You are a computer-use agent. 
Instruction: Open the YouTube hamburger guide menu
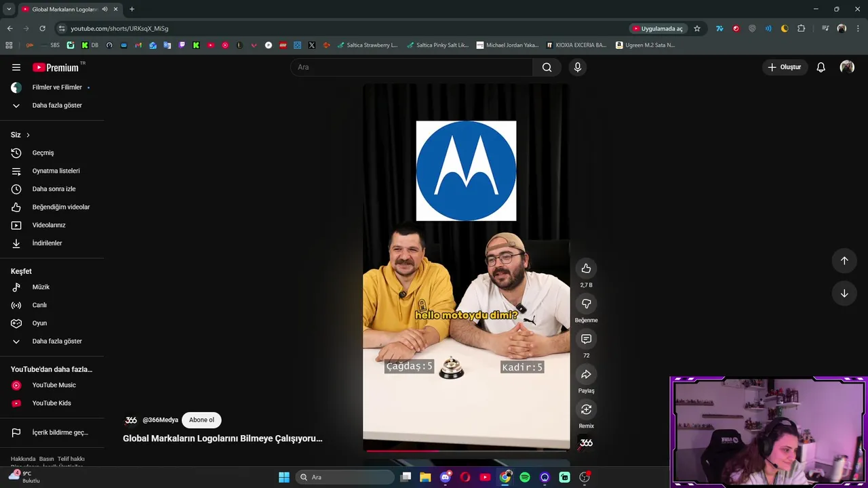(16, 67)
